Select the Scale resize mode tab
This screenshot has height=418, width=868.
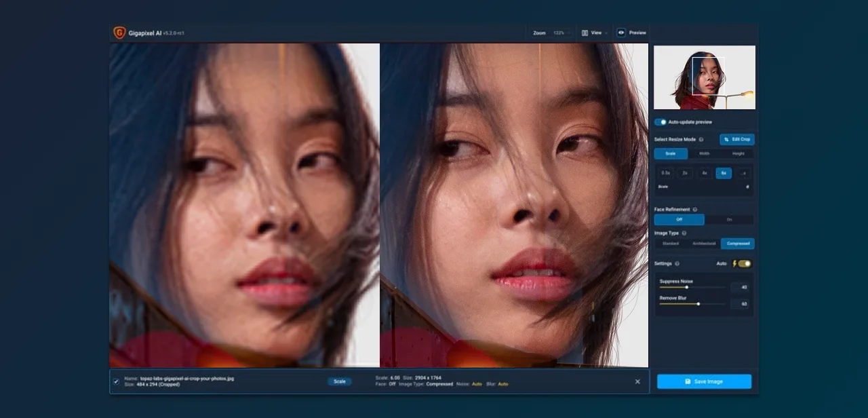pos(671,154)
